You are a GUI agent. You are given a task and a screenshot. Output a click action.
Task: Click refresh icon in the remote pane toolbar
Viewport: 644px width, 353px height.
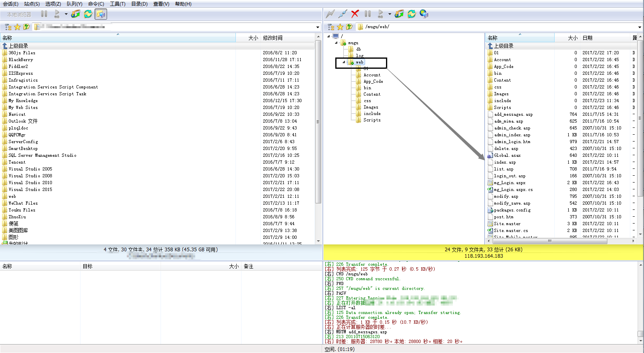click(411, 14)
